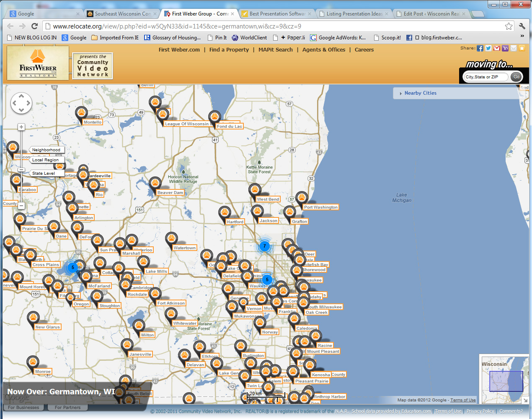532x419 pixels.
Task: Share the page on Twitter
Action: (x=488, y=48)
